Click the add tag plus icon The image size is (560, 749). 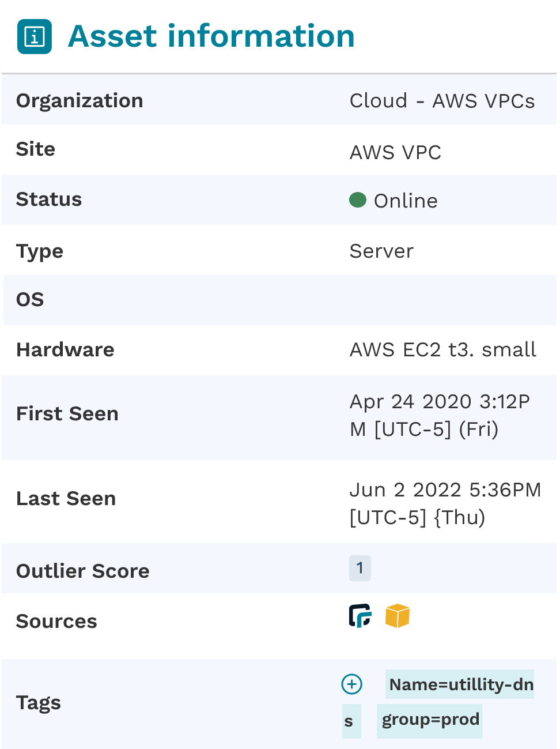352,684
